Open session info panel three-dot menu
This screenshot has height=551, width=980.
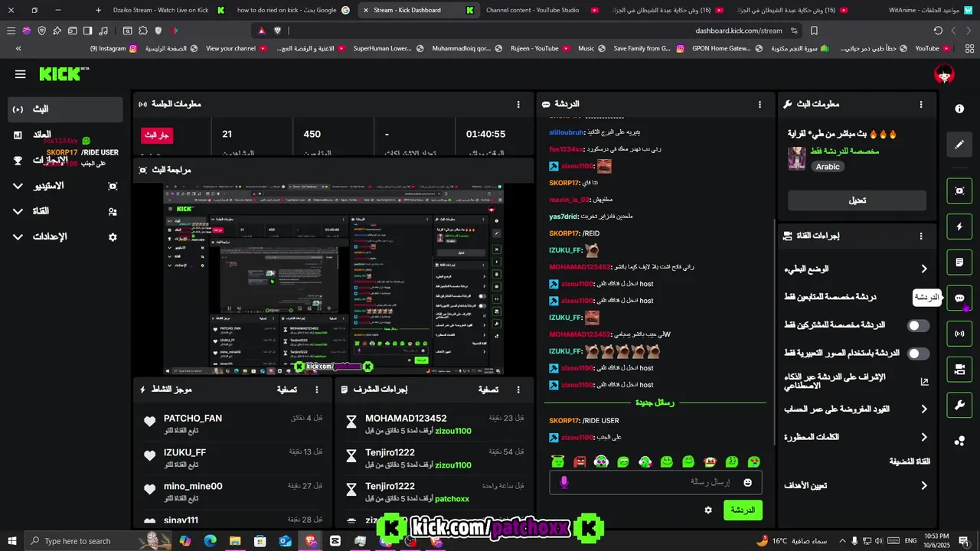click(518, 104)
